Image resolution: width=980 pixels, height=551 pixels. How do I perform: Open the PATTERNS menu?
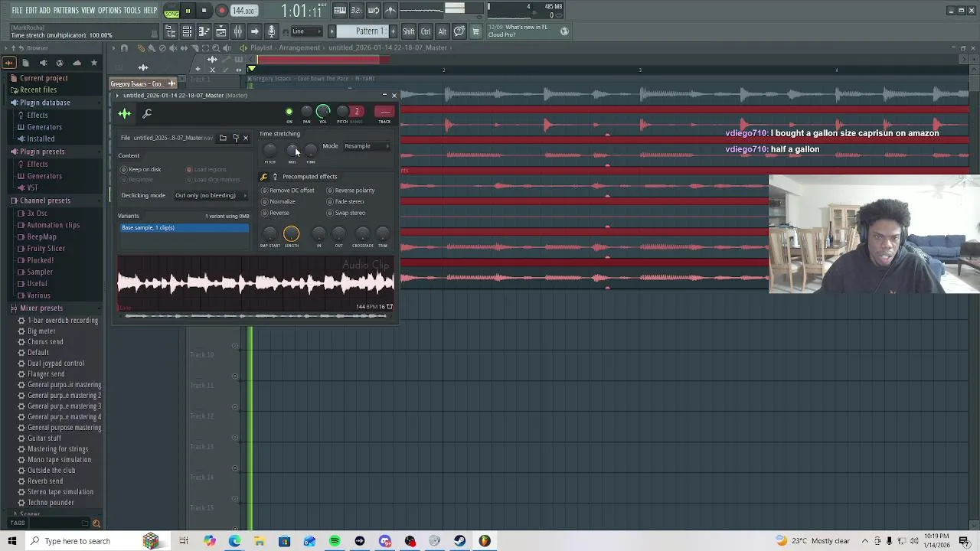pyautogui.click(x=66, y=11)
